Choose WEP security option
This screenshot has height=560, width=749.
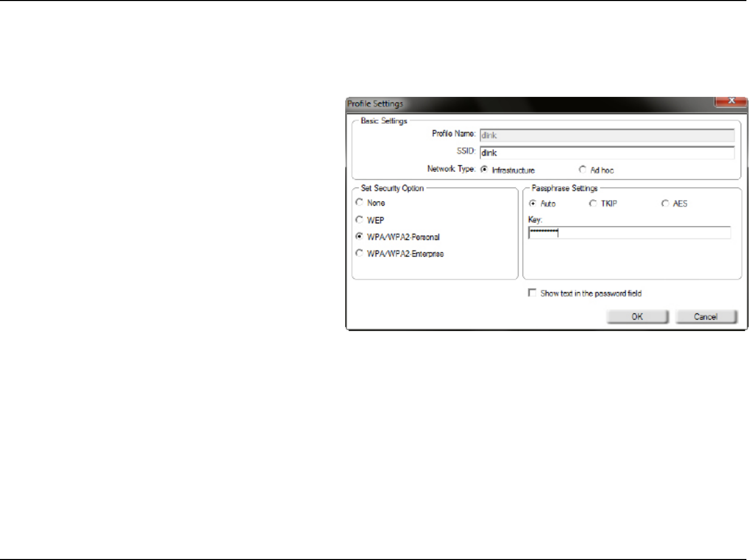pos(359,220)
